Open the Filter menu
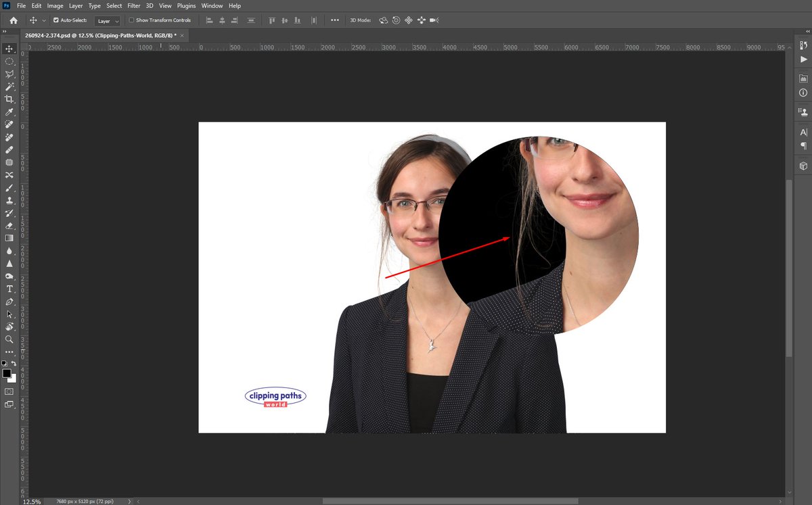Screen dimensions: 812x505 pyautogui.click(x=134, y=5)
